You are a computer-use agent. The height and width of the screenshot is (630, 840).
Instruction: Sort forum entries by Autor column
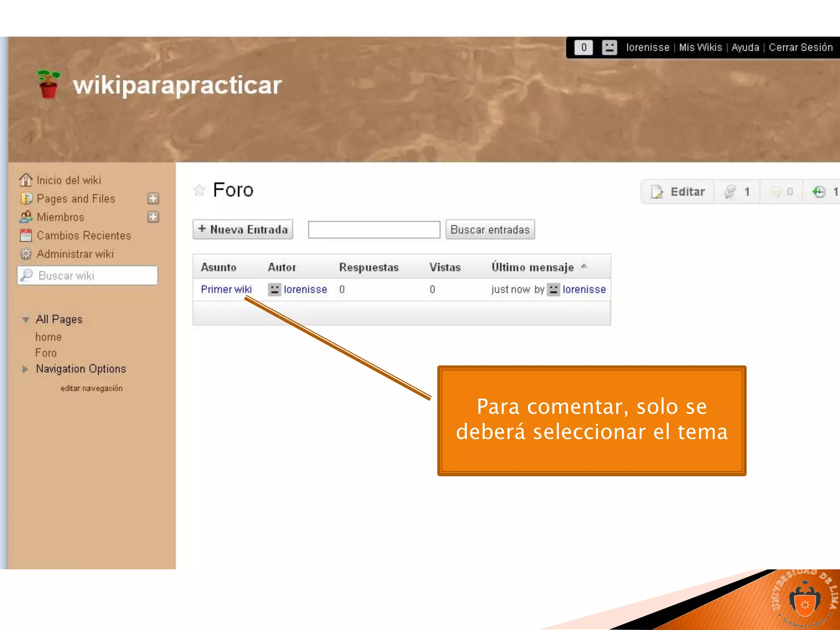pos(282,267)
